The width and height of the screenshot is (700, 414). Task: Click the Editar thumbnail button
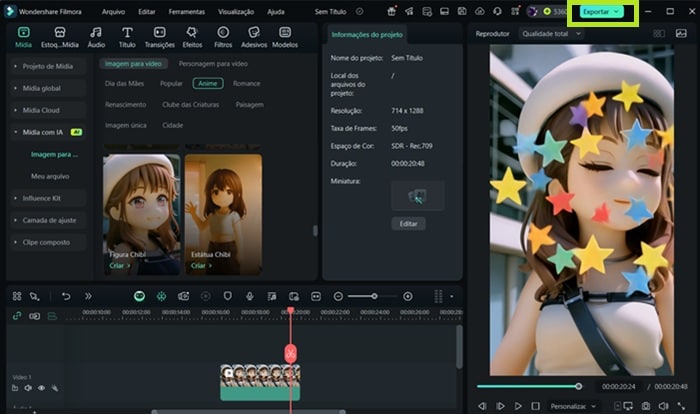(408, 224)
